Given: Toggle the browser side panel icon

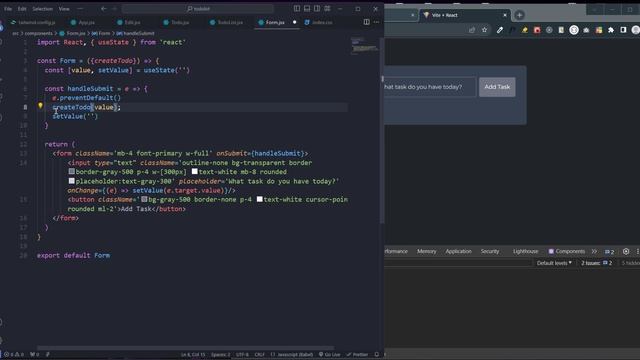Looking at the screenshot, I should point(623,30).
